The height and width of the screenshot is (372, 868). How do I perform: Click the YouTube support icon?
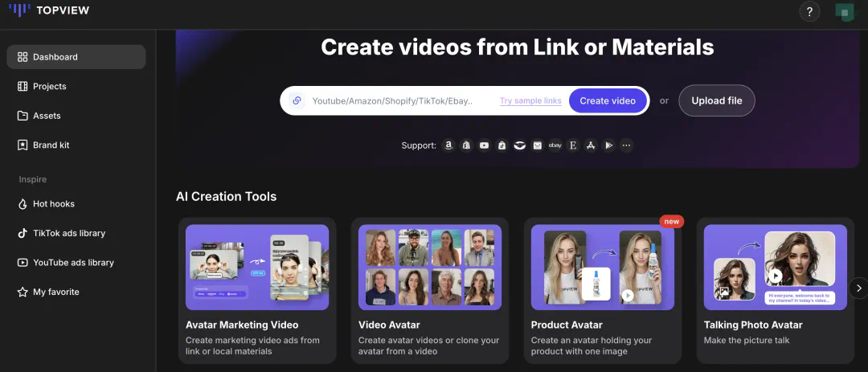[484, 145]
